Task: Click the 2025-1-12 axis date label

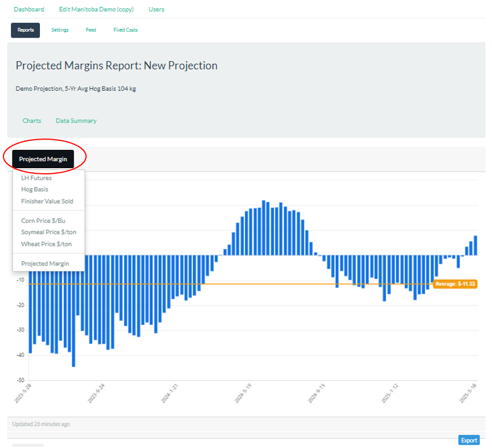Action: tap(390, 393)
